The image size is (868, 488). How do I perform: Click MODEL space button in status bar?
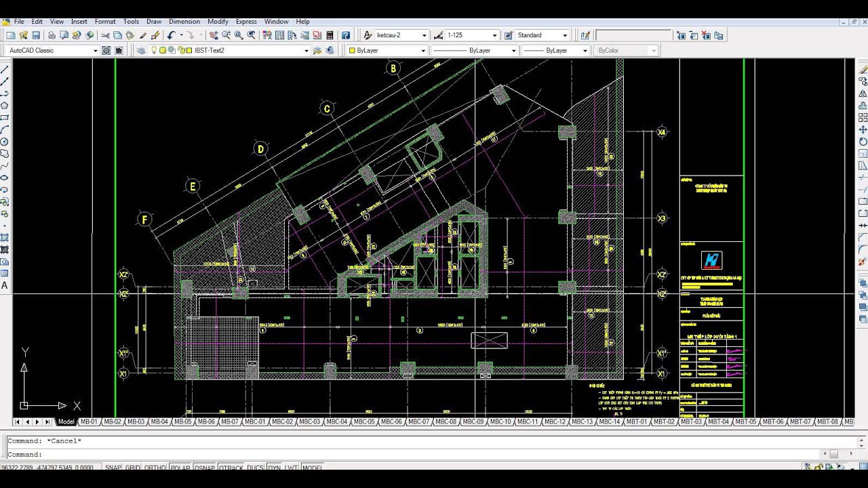click(x=312, y=468)
